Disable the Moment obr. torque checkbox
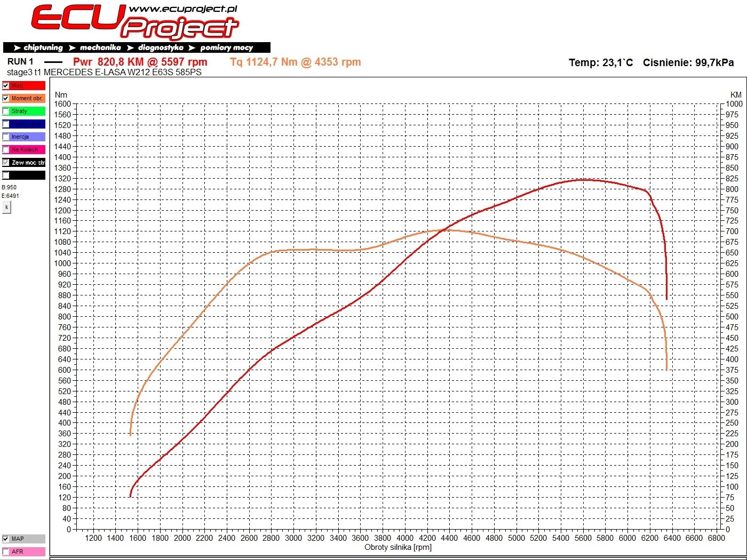This screenshot has width=747, height=560. pos(6,98)
